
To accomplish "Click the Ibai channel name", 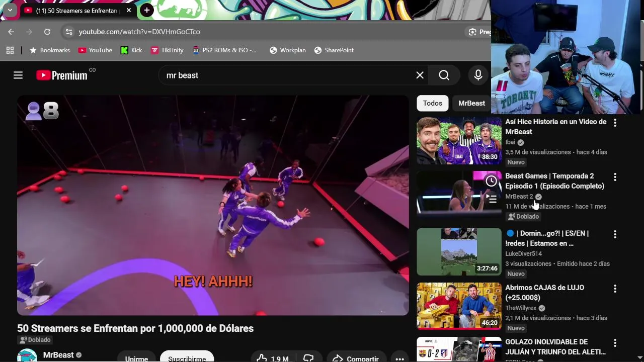I will tap(510, 142).
